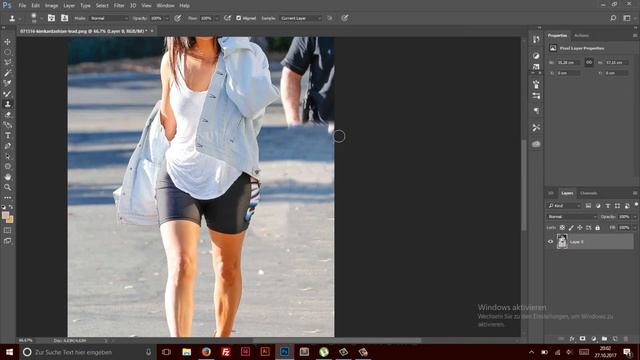
Task: Open the Filter menu
Action: click(119, 6)
